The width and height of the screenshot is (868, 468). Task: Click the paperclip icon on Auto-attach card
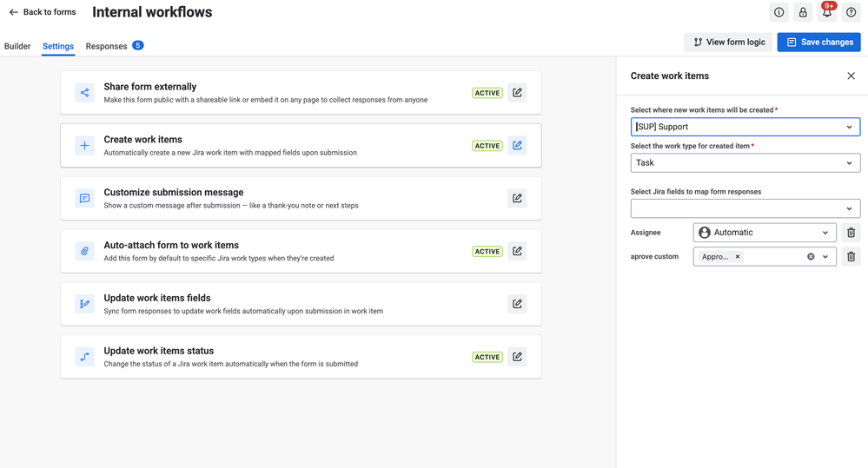[84, 251]
